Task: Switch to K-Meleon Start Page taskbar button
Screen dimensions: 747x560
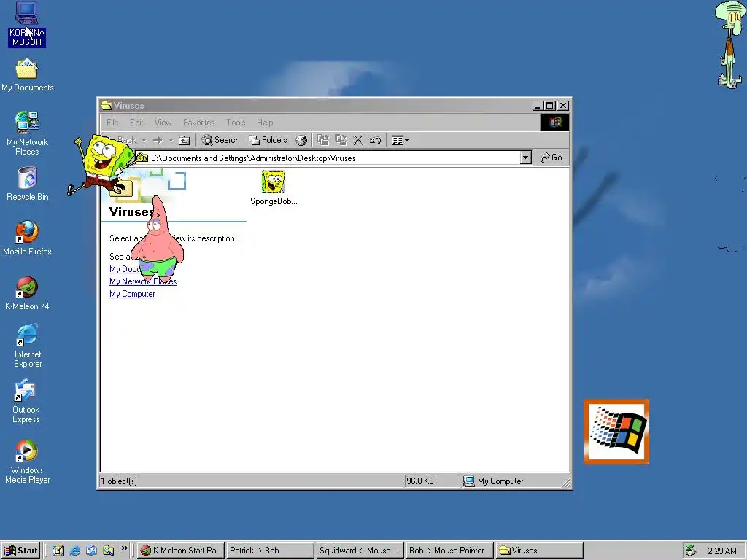Action: (x=182, y=551)
